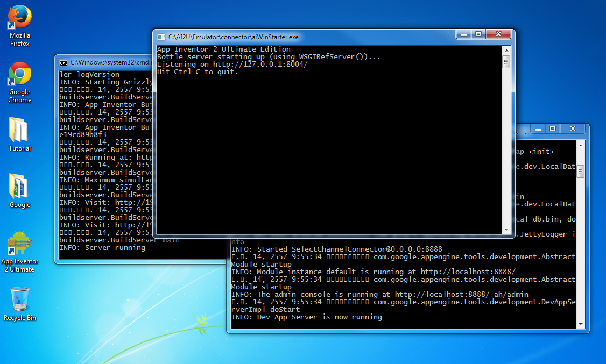Viewport: 606px width, 364px height.
Task: Click scroll-down arrow in aiWinStarter window
Action: click(x=506, y=229)
